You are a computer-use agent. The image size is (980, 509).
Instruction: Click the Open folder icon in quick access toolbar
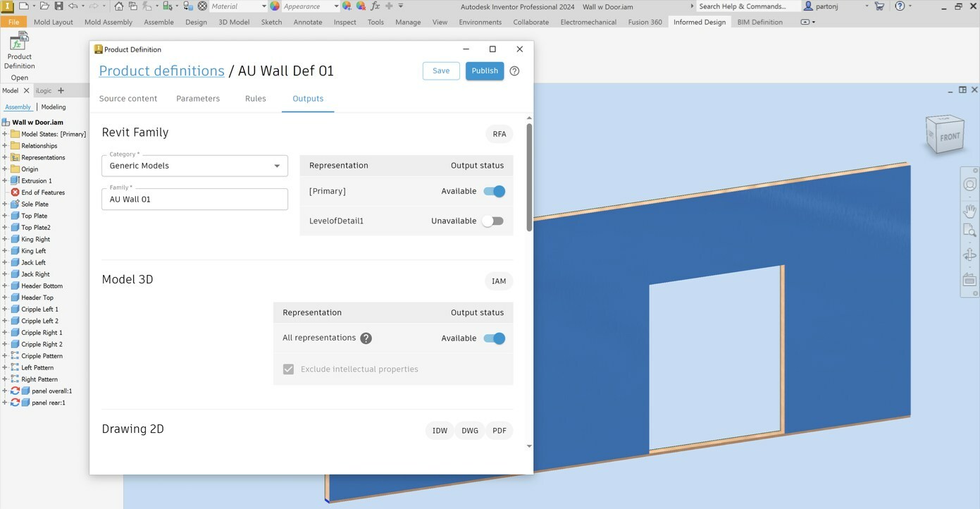(x=45, y=6)
